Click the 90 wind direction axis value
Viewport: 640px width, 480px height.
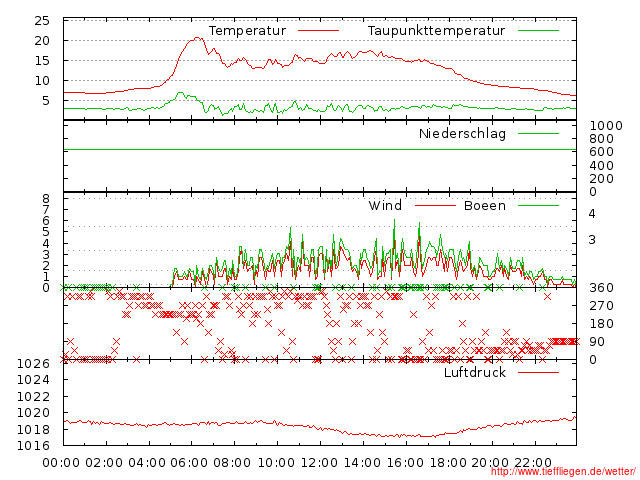(x=597, y=342)
